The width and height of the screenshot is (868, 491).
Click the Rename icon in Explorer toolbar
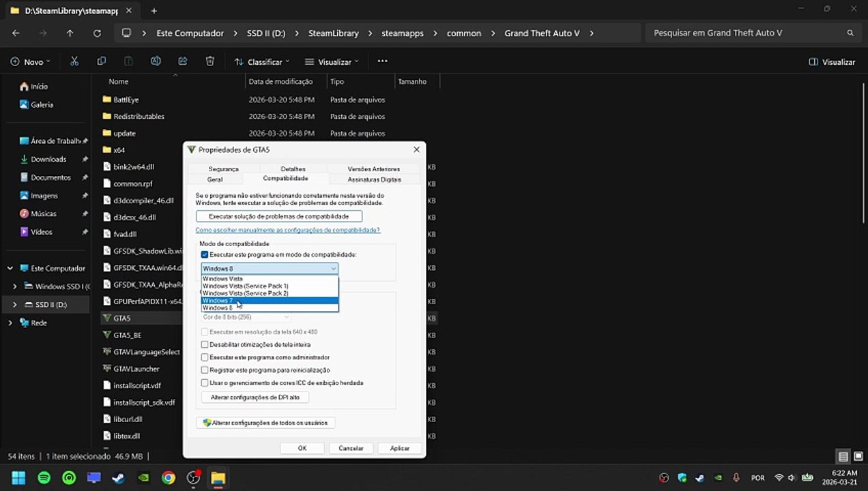coord(156,61)
